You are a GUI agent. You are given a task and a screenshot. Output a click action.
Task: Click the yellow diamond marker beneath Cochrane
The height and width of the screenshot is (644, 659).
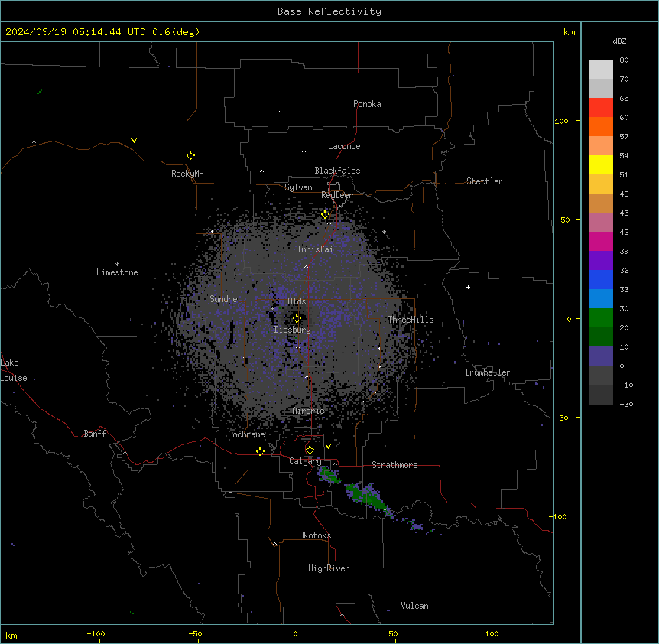coord(260,451)
